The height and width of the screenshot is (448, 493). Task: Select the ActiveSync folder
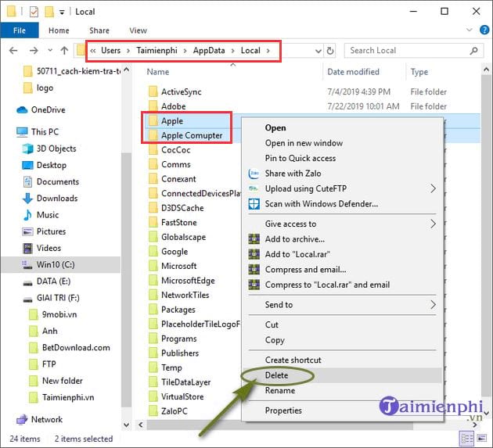coord(181,92)
